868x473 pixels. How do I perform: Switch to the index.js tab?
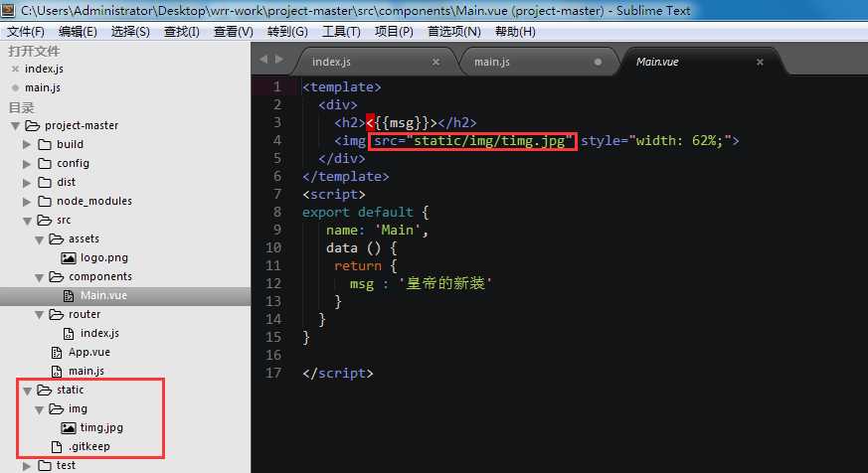(x=377, y=62)
